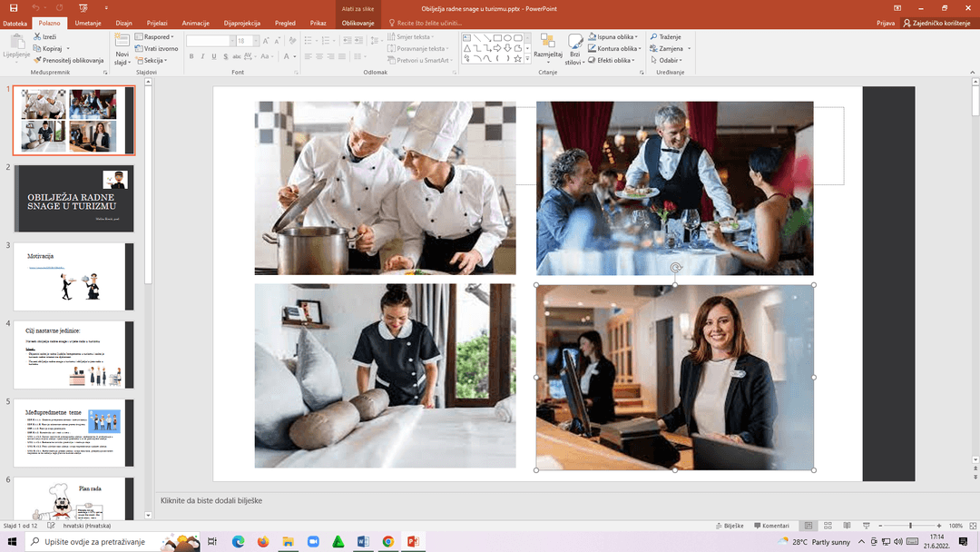Select slide 3 Motivacija thumbnail
Screen dimensions: 980x552
tap(74, 276)
